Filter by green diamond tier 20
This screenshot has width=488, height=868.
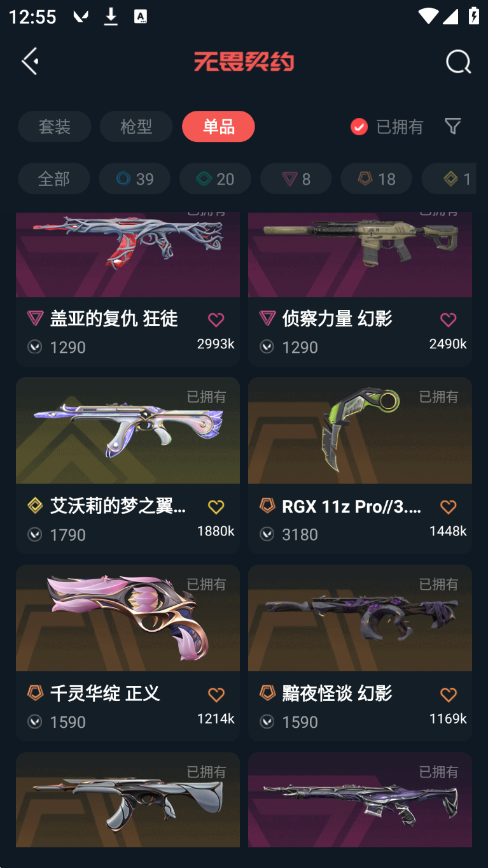(215, 178)
